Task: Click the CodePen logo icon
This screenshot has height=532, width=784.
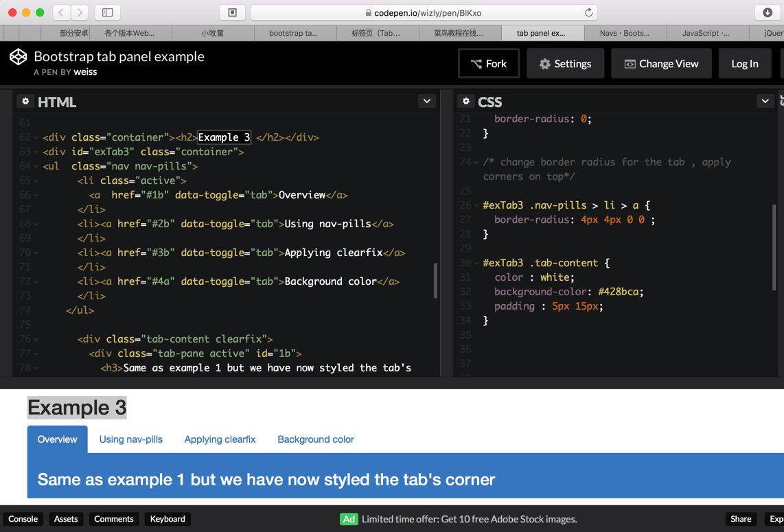Action: tap(19, 57)
